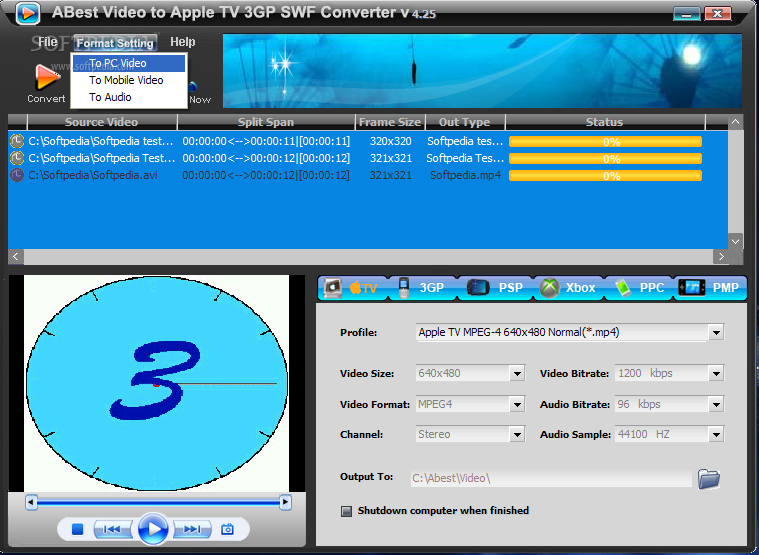Click the Convert play-arrow icon
Viewport: 759px width, 555px height.
[x=47, y=77]
